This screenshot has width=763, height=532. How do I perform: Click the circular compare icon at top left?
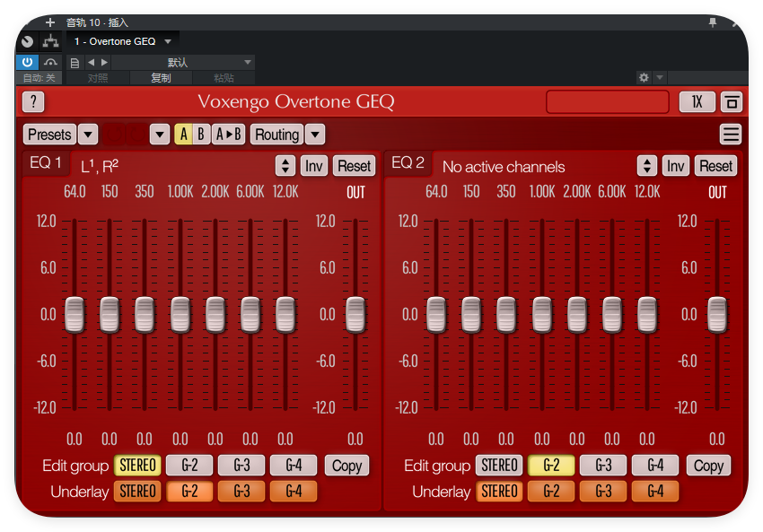point(27,41)
